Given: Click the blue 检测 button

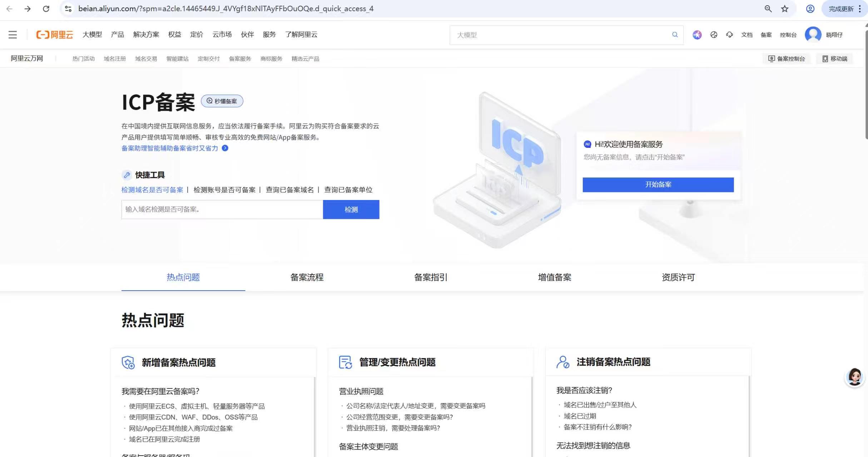Looking at the screenshot, I should [351, 210].
